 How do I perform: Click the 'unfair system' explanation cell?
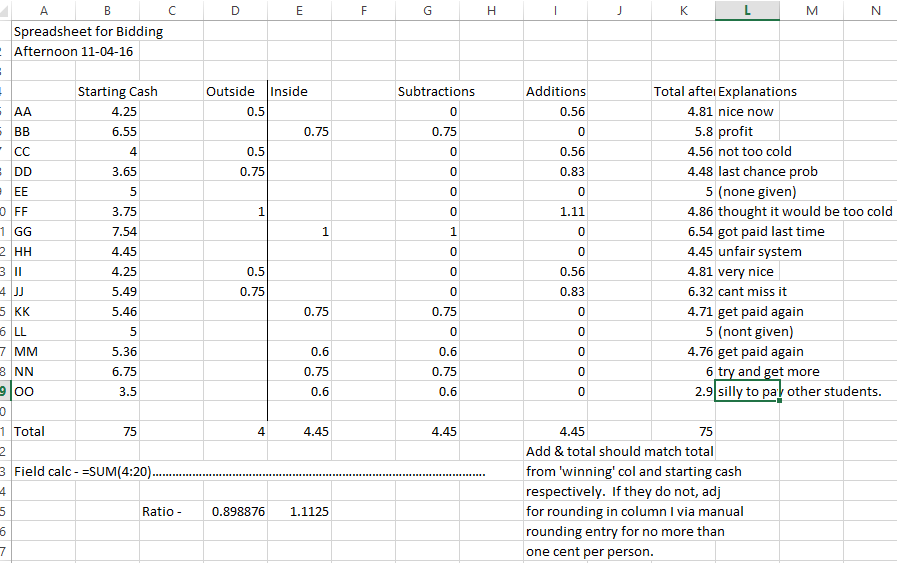pyautogui.click(x=747, y=251)
